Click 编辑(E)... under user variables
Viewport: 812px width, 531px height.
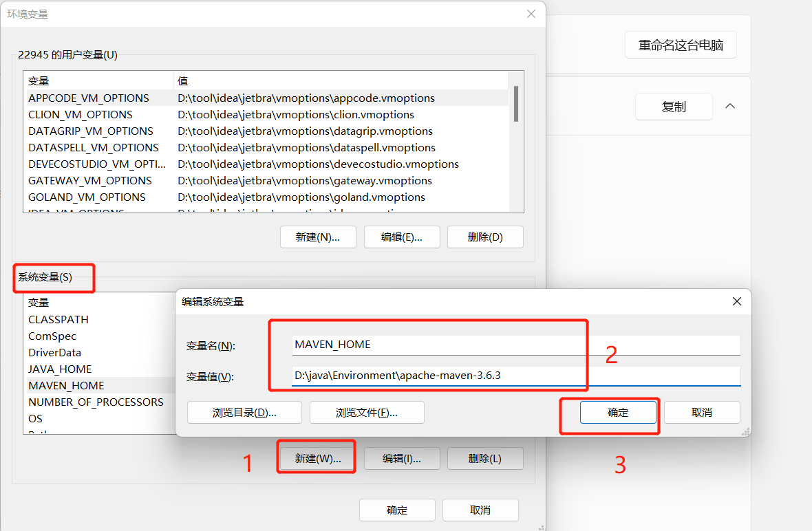click(402, 237)
